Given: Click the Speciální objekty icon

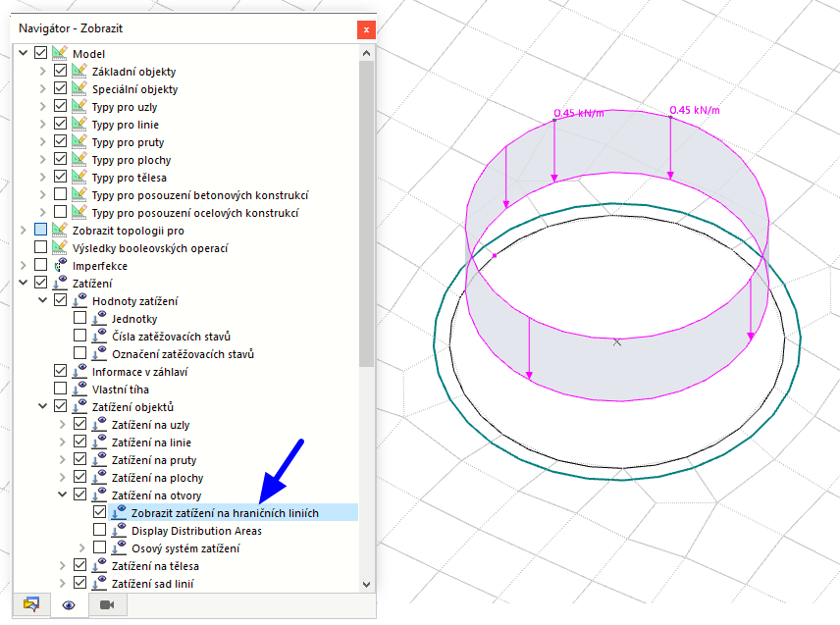Looking at the screenshot, I should click(79, 88).
